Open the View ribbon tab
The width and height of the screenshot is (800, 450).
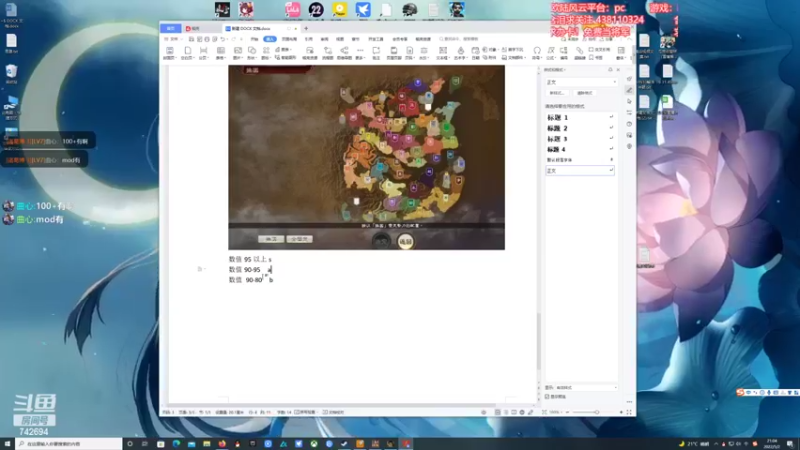340,39
